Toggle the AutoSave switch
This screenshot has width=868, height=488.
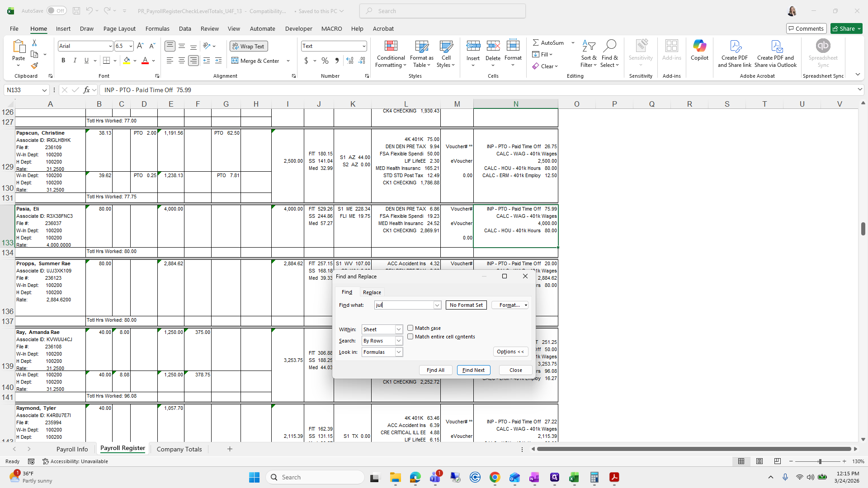click(x=56, y=11)
